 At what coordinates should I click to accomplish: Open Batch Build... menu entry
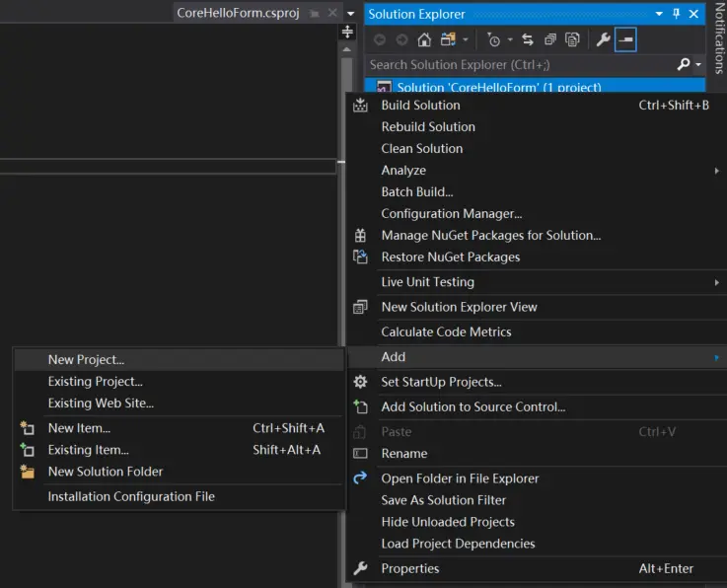point(537,192)
